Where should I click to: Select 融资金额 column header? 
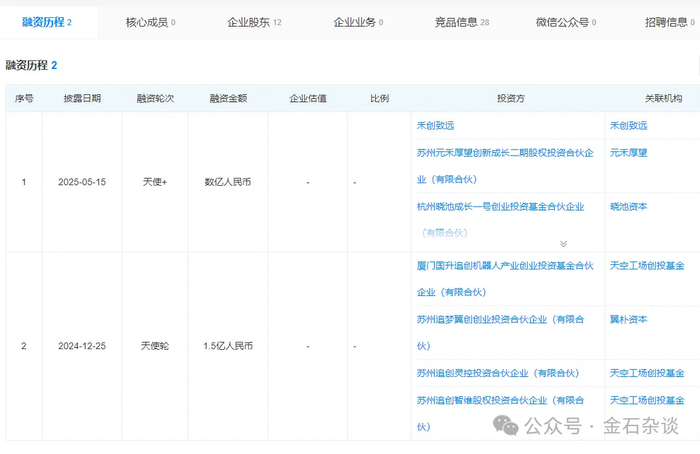tap(228, 98)
